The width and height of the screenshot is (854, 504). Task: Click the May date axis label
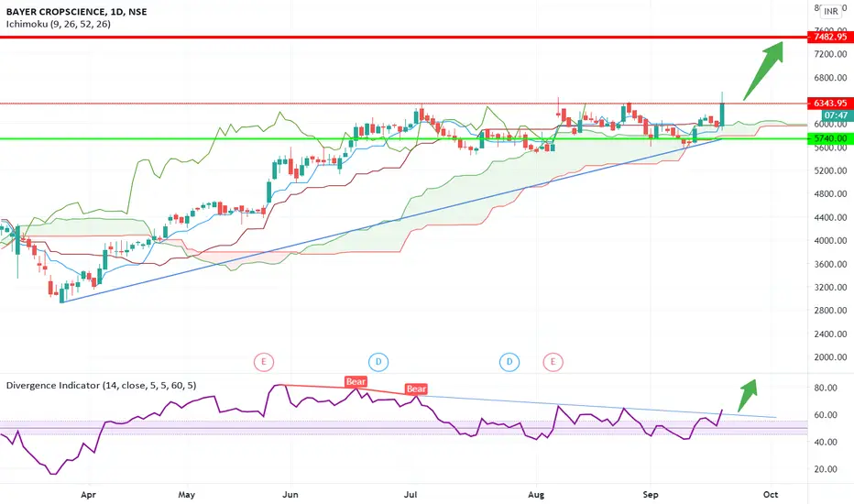pos(186,495)
